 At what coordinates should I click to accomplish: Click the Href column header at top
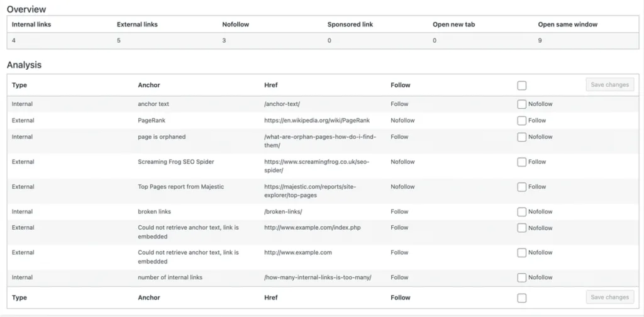click(x=271, y=85)
